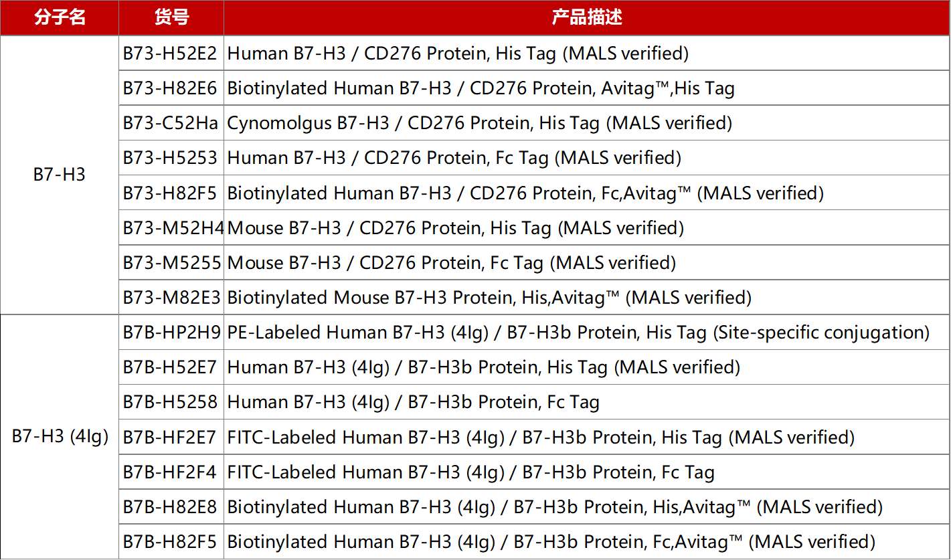
Task: Open catalog number B73-C52Ha
Action: [170, 123]
